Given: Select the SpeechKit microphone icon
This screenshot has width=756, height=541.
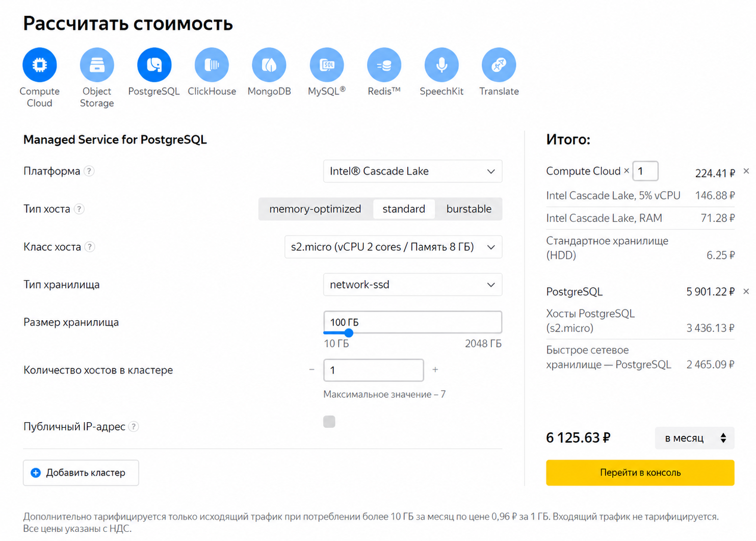Looking at the screenshot, I should click(441, 65).
